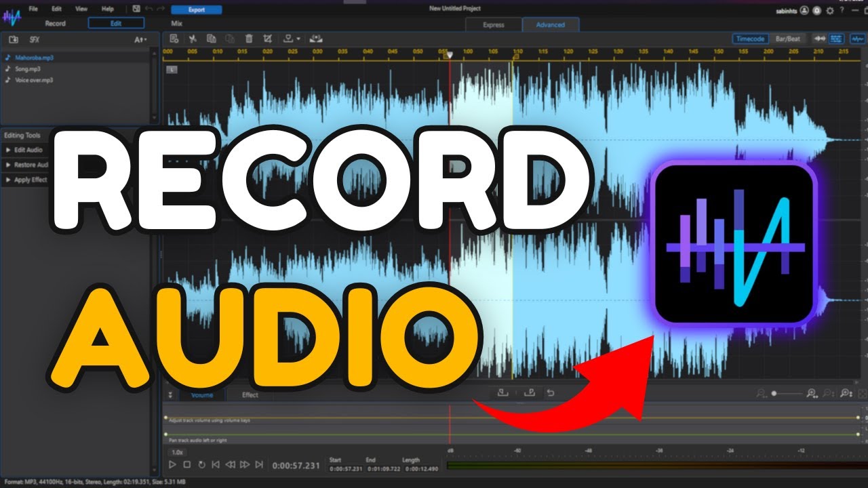Switch to the Express tab
The image size is (868, 488).
point(493,25)
